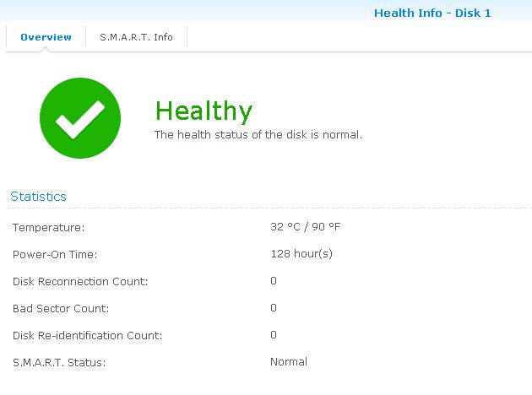Click the S.M.A.R.T. Status: label
Viewport: 532px width, 395px height.
tap(59, 362)
